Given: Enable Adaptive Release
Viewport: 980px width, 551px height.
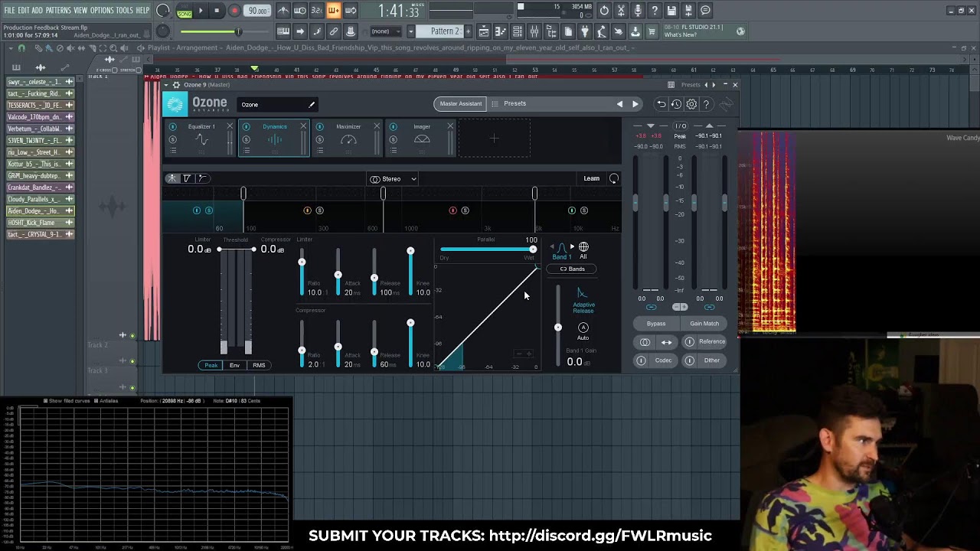Looking at the screenshot, I should point(583,301).
